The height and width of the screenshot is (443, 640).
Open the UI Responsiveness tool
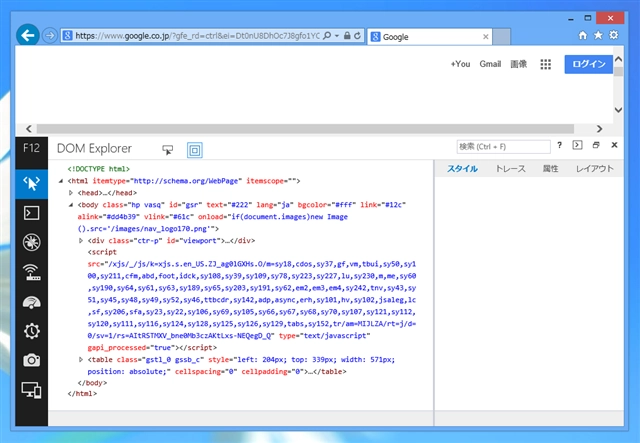pyautogui.click(x=31, y=302)
